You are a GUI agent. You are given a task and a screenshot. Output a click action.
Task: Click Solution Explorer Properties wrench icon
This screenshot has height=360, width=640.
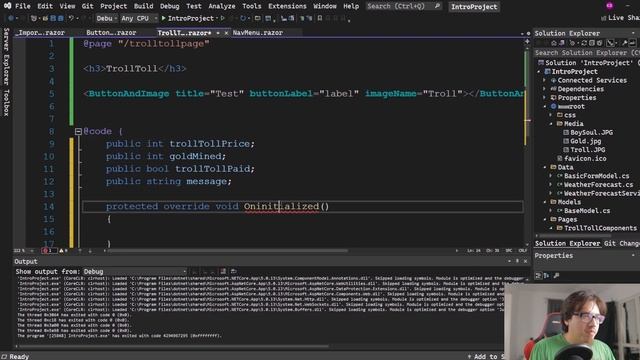point(624,43)
